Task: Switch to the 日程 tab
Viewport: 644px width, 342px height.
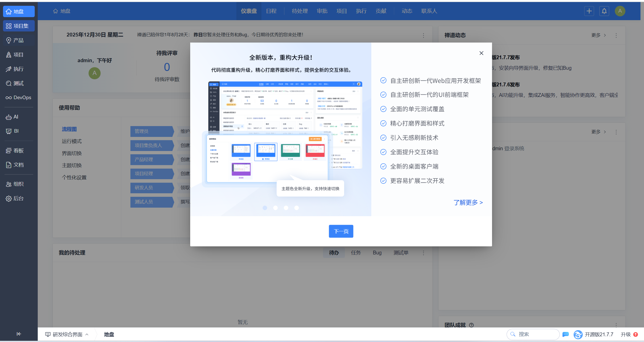Action: pyautogui.click(x=271, y=11)
